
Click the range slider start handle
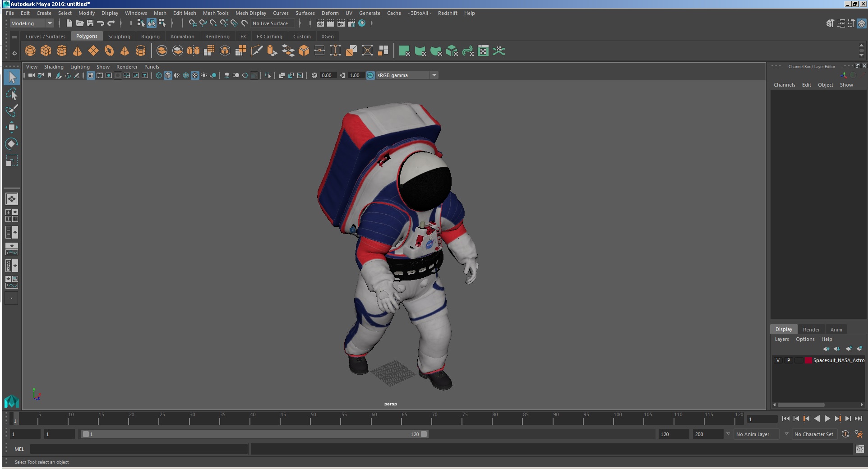(x=86, y=434)
